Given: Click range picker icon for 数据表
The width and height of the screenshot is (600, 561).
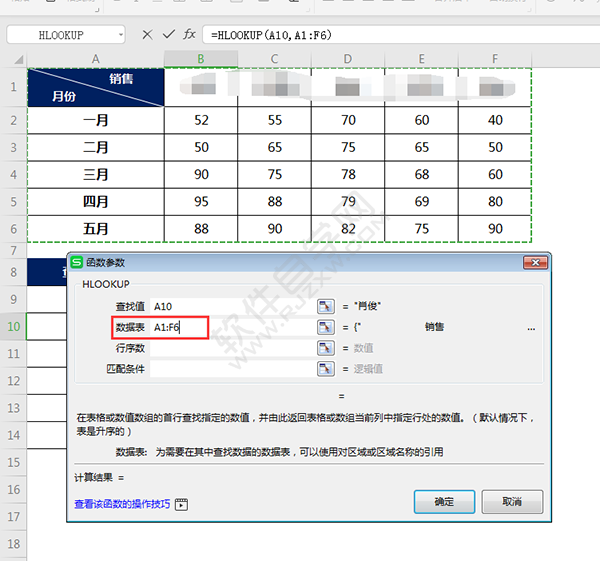Looking at the screenshot, I should pyautogui.click(x=326, y=327).
